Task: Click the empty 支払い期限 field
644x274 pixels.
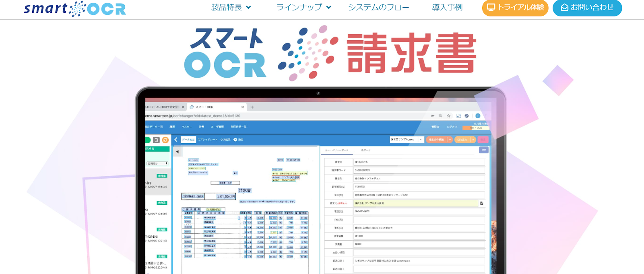Action: coord(419,253)
